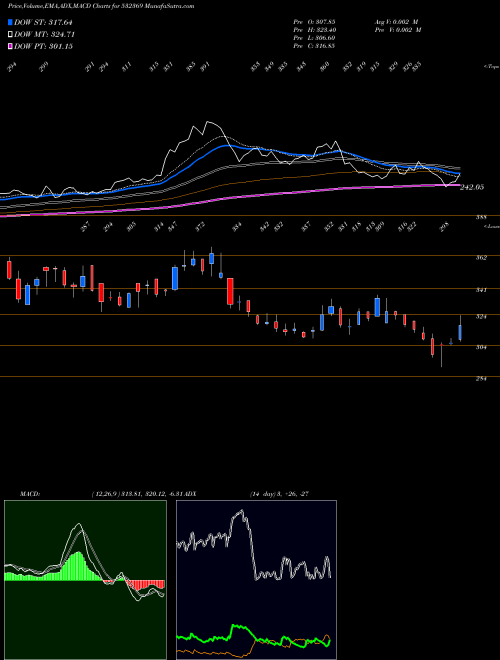Select the 'DOW PT: 301.15' legend text

click(x=43, y=46)
